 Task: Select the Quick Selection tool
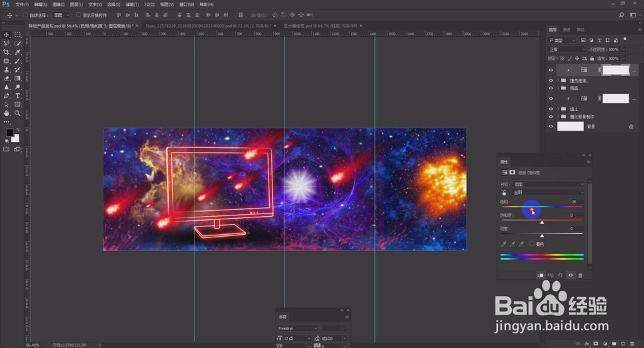(17, 44)
